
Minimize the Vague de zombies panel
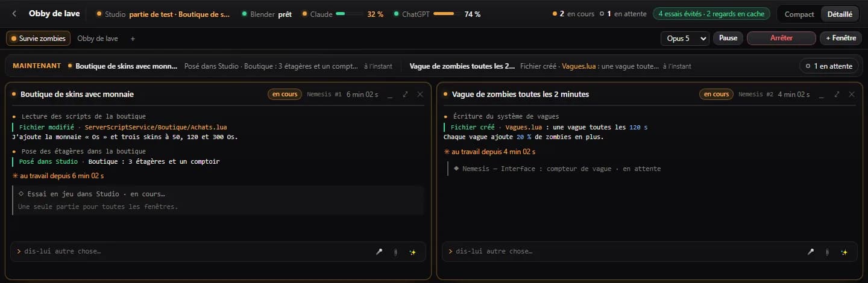pos(822,95)
